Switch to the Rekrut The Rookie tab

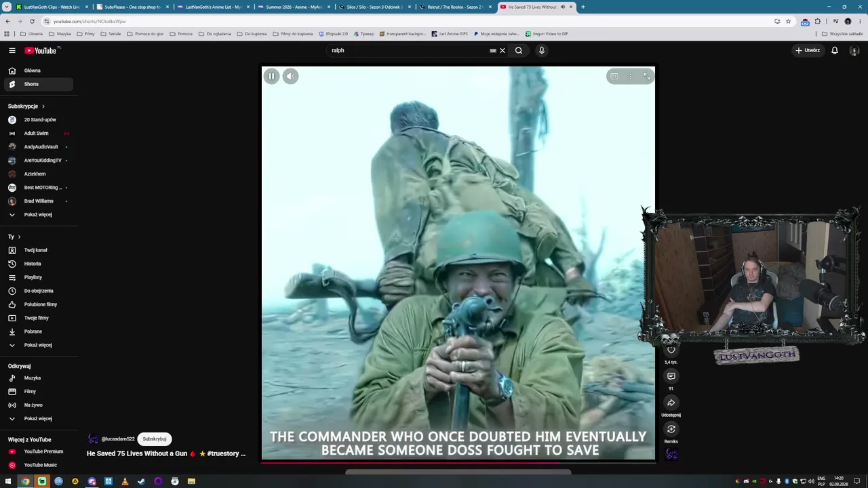pos(455,7)
